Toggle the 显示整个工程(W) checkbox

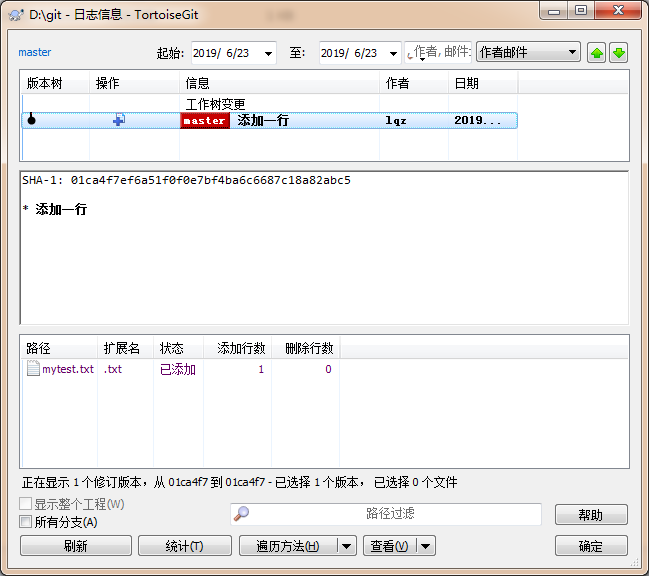(x=25, y=504)
